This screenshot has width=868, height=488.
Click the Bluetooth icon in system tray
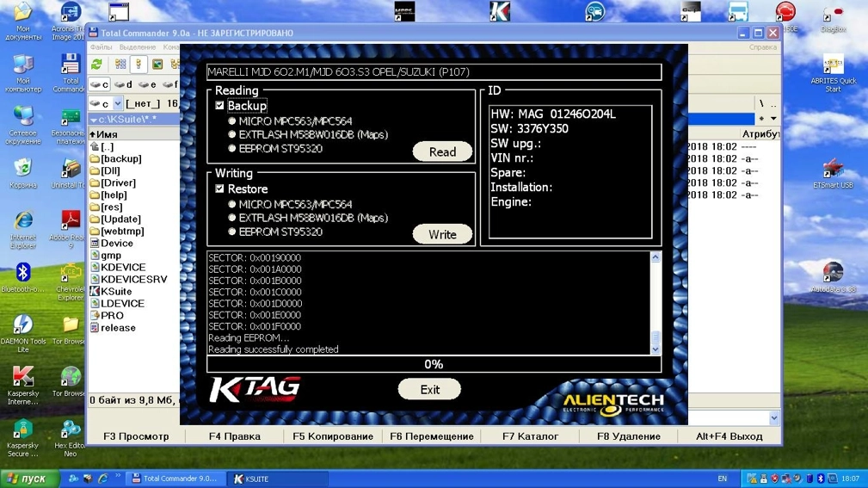pos(821,479)
